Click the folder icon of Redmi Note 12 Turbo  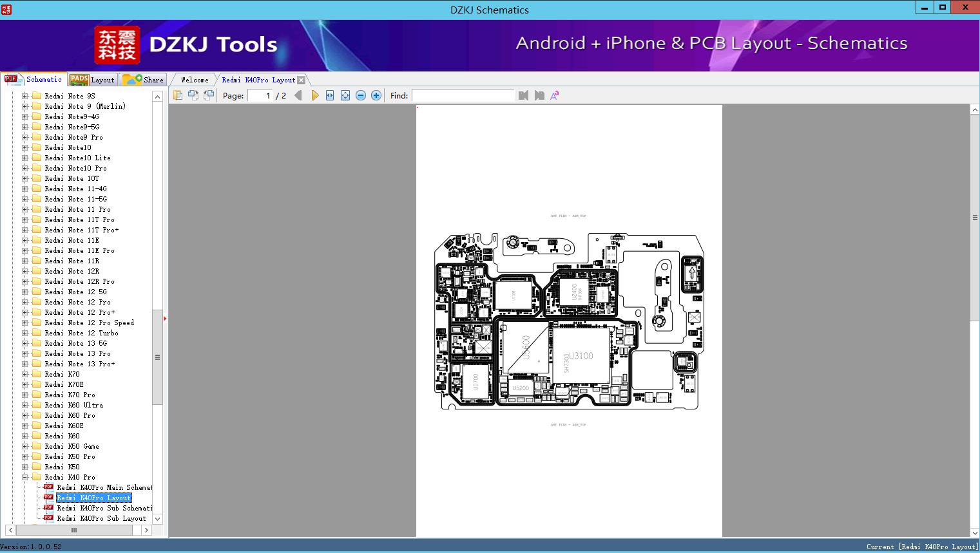pyautogui.click(x=37, y=333)
